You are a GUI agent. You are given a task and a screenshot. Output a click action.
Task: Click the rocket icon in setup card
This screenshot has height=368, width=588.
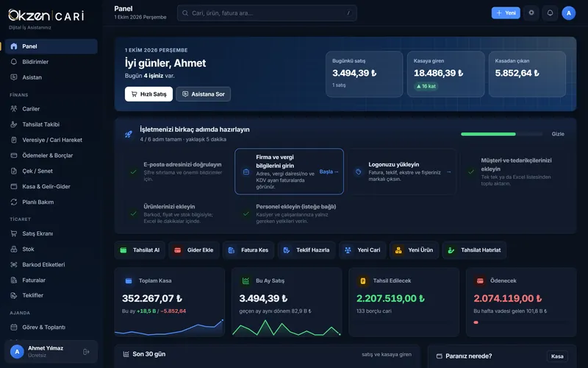click(x=128, y=134)
